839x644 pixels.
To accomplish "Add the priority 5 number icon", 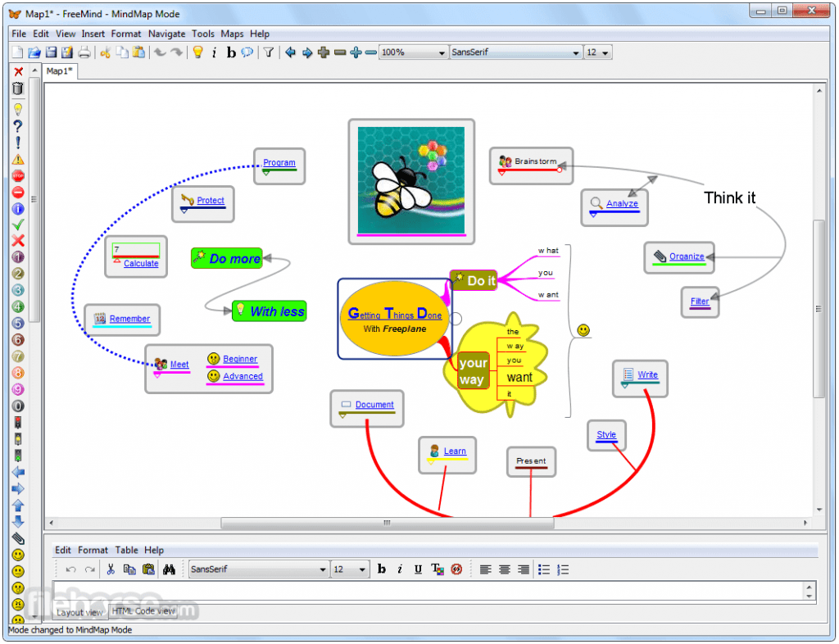I will (x=18, y=323).
